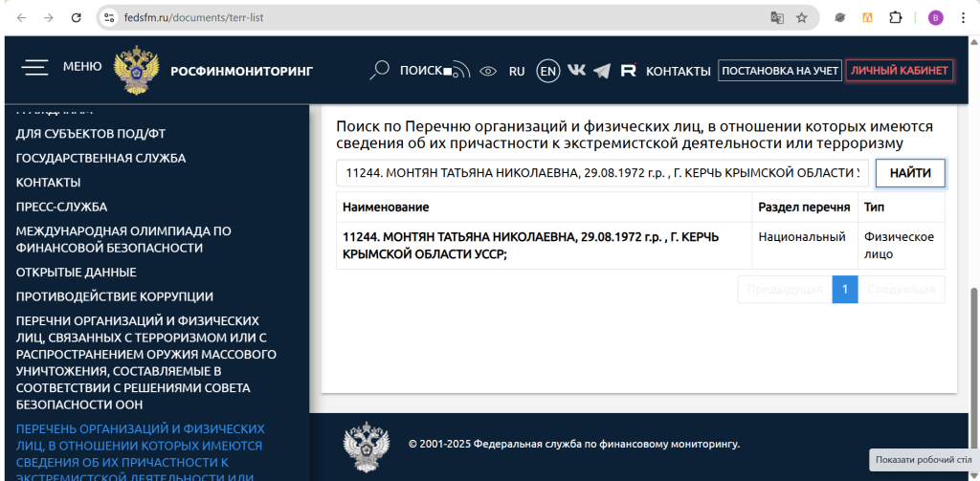The height and width of the screenshot is (481, 980).
Task: Click the list search input field
Action: (602, 173)
